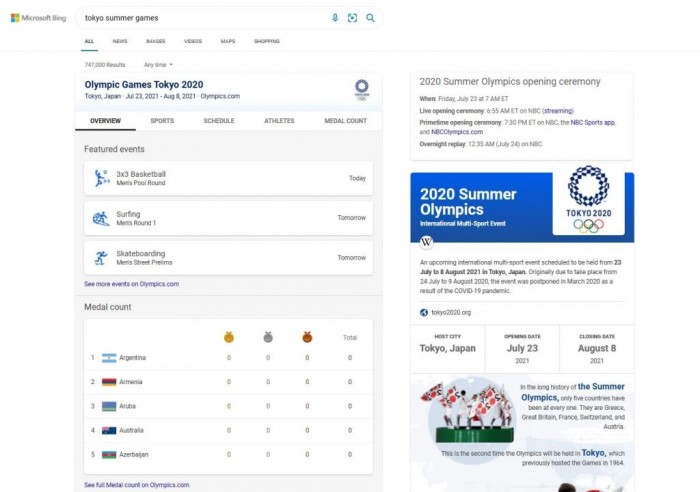The image size is (700, 492).
Task: Switch to the Schedule tab
Action: tap(219, 121)
